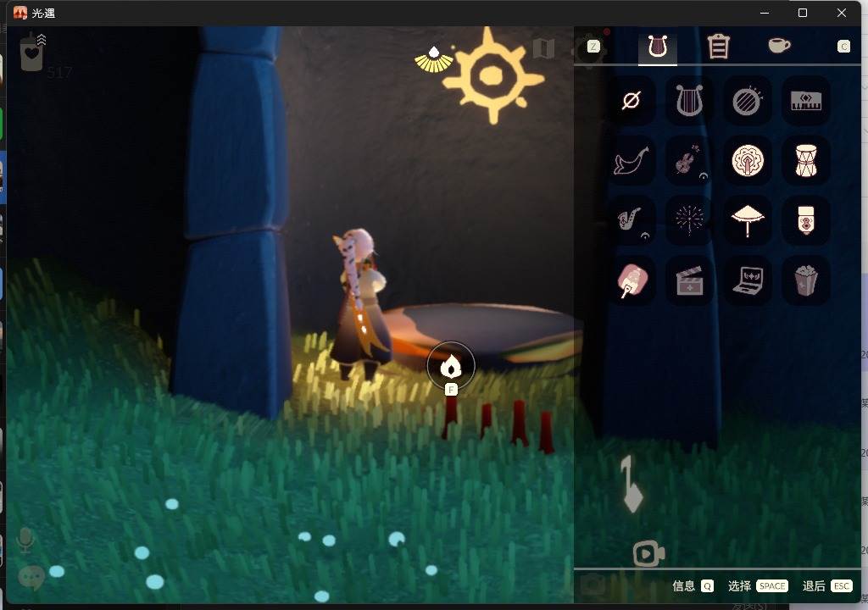Go to previous tab with Z key
The width and height of the screenshot is (868, 610).
tap(593, 47)
